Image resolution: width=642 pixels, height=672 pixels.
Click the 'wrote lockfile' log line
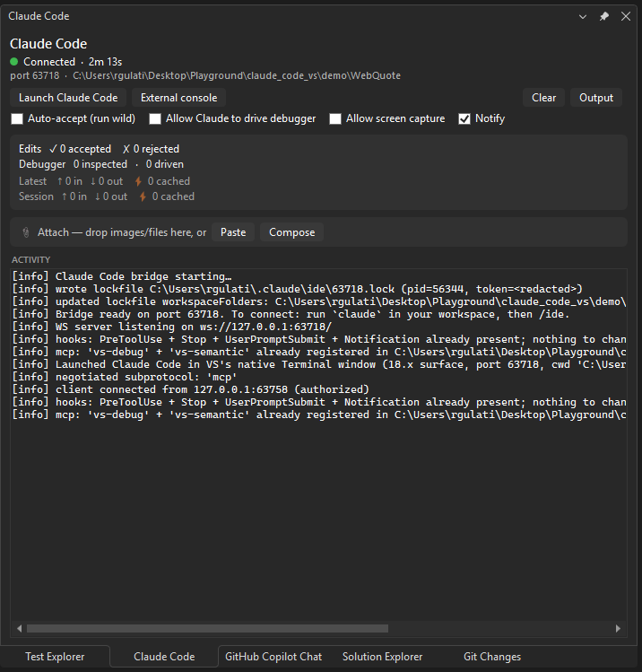[297, 289]
